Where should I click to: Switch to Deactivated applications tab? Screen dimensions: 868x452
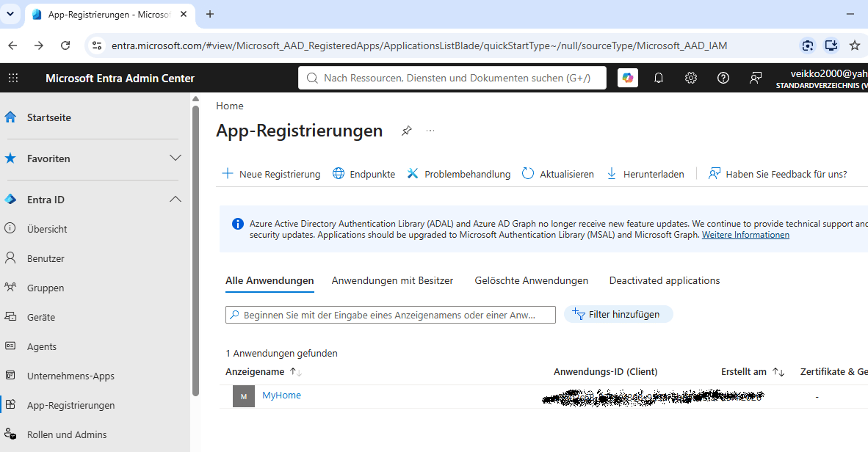point(665,280)
